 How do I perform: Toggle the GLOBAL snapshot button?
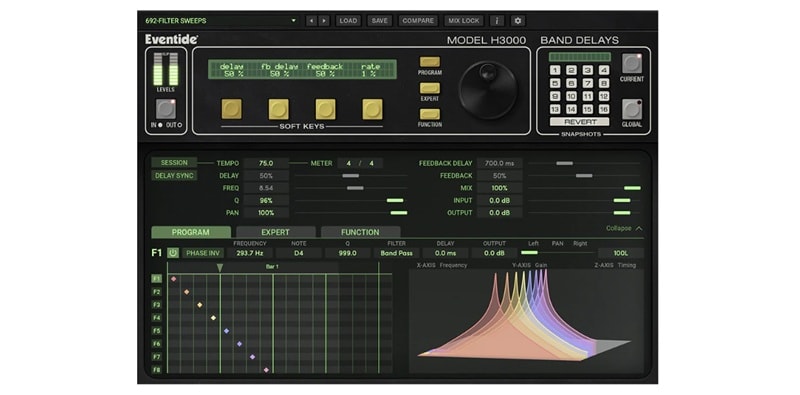point(632,109)
